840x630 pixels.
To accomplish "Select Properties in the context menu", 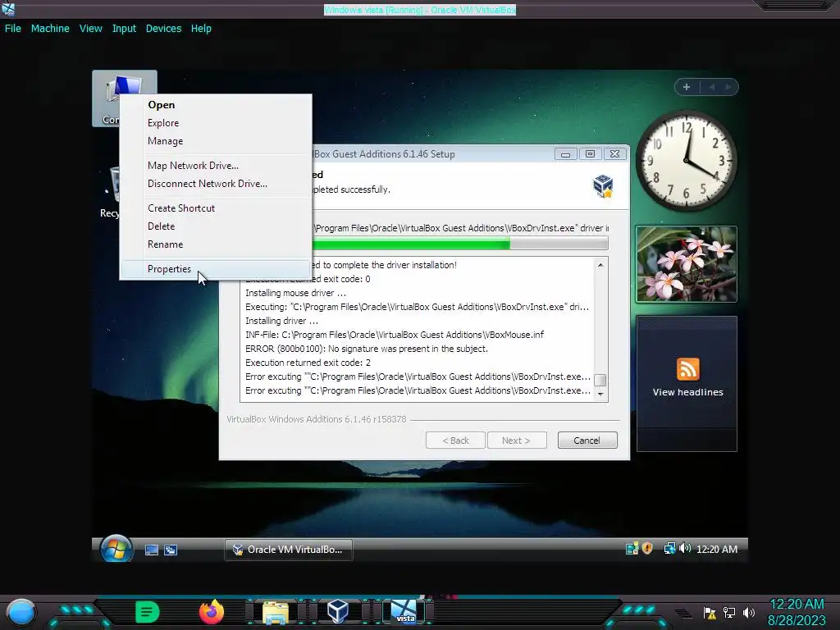I will tap(216, 269).
